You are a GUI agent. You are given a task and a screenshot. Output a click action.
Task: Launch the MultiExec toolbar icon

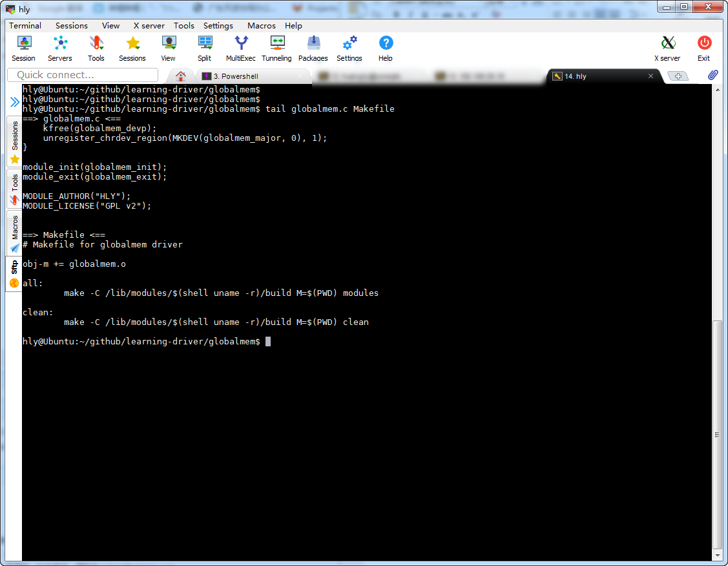pos(240,48)
